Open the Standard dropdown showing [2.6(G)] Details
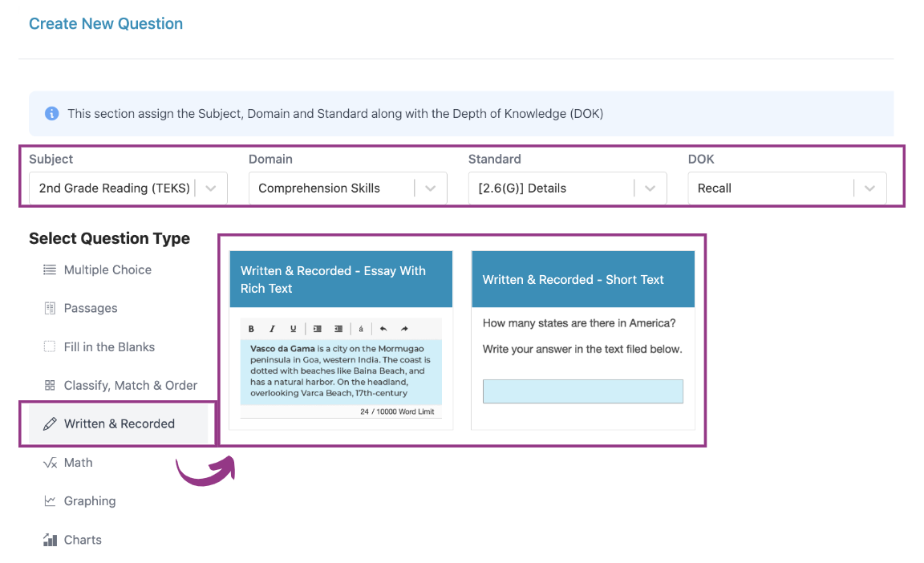This screenshot has height=563, width=924. click(x=568, y=188)
